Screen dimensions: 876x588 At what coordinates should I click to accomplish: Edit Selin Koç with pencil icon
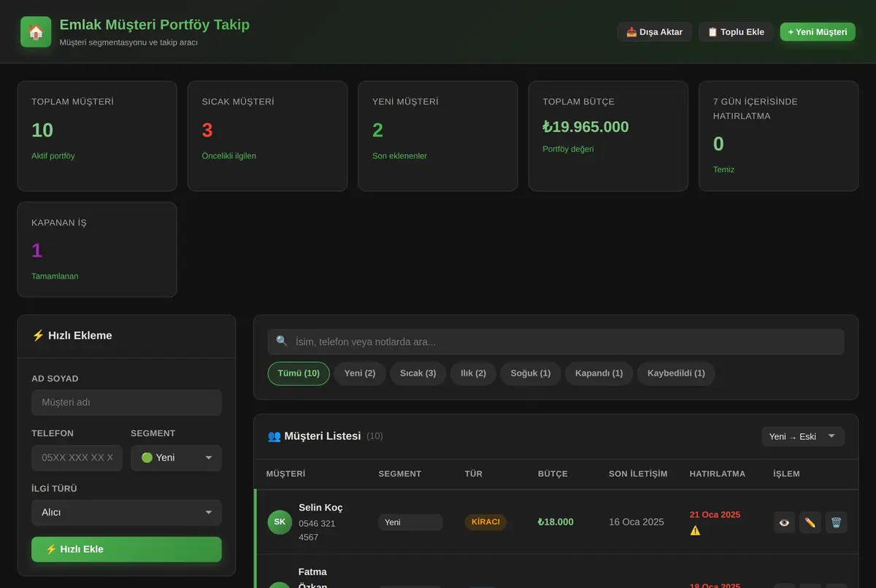(810, 522)
